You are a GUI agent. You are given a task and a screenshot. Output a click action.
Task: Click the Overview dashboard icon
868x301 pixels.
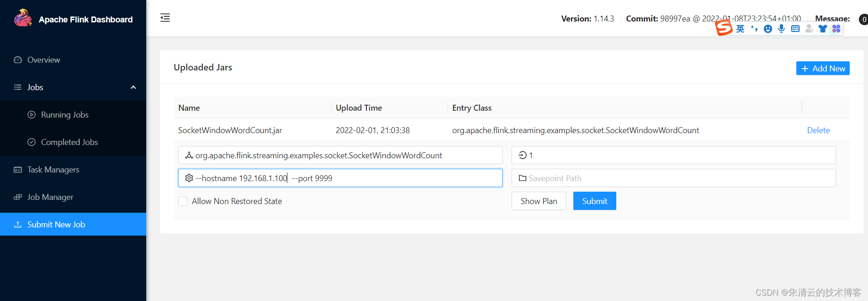point(18,60)
